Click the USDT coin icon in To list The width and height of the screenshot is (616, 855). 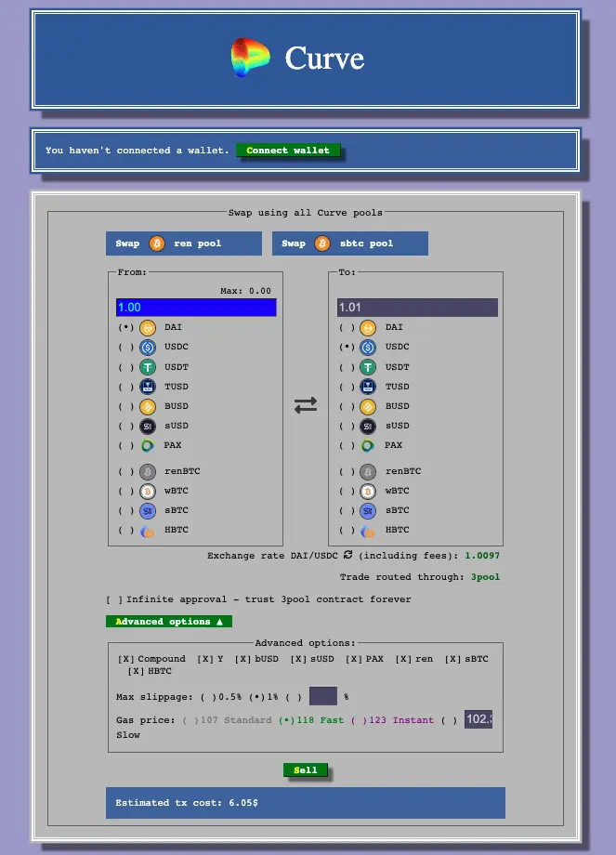pos(368,367)
